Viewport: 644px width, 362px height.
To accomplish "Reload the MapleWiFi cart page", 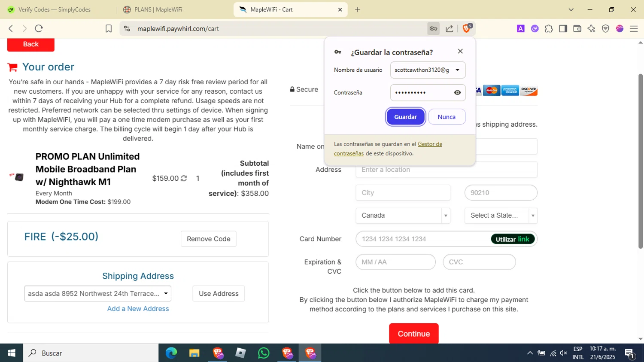I will pyautogui.click(x=39, y=28).
